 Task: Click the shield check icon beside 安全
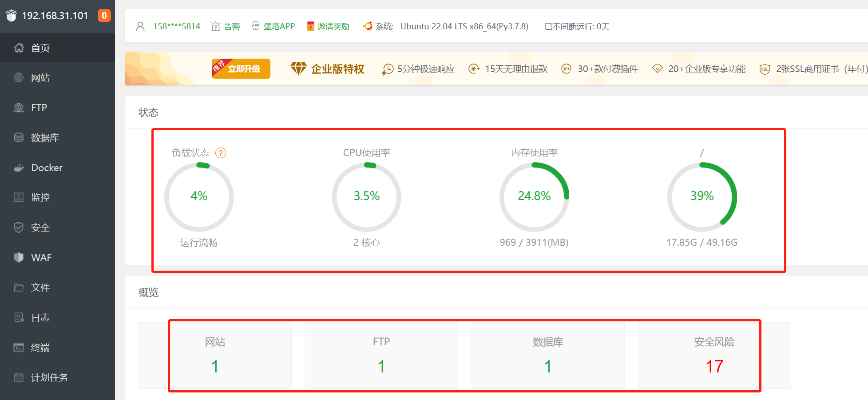(19, 228)
